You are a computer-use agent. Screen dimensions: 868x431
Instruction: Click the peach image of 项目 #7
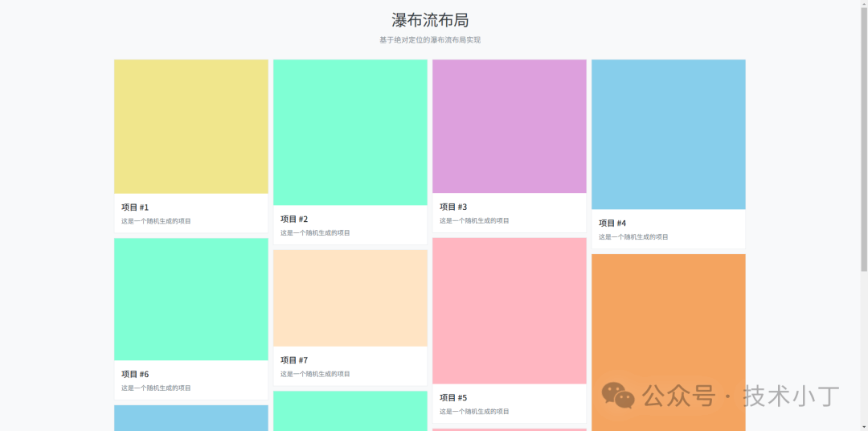pyautogui.click(x=350, y=298)
